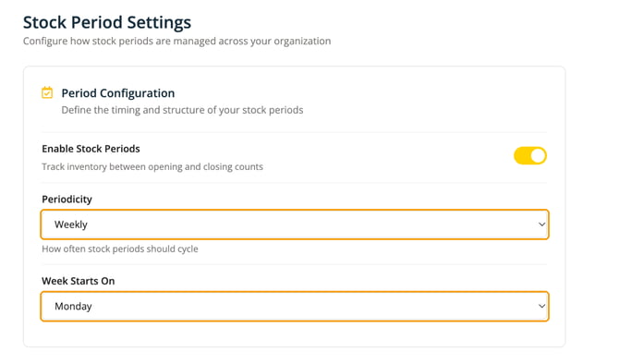Click the Enable Stock Periods label

pyautogui.click(x=91, y=149)
